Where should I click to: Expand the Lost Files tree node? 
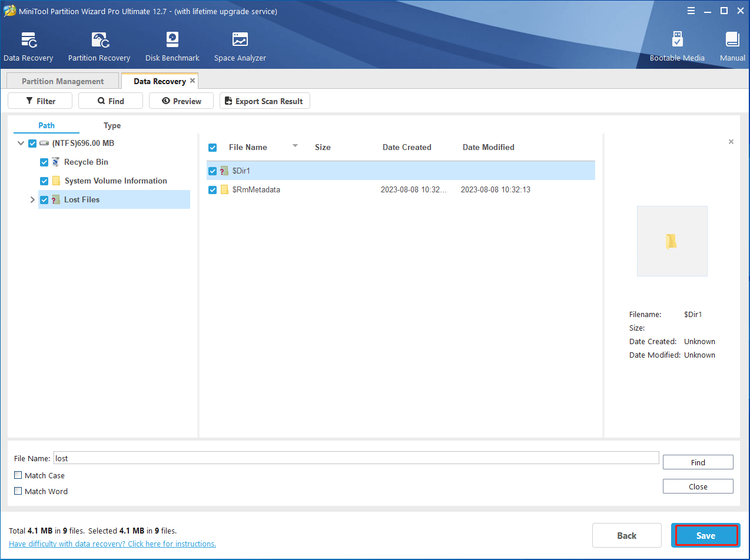coord(32,199)
